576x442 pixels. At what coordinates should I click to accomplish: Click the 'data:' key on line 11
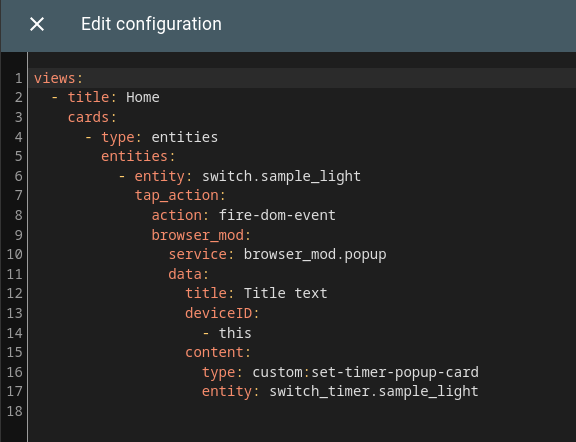(x=188, y=274)
